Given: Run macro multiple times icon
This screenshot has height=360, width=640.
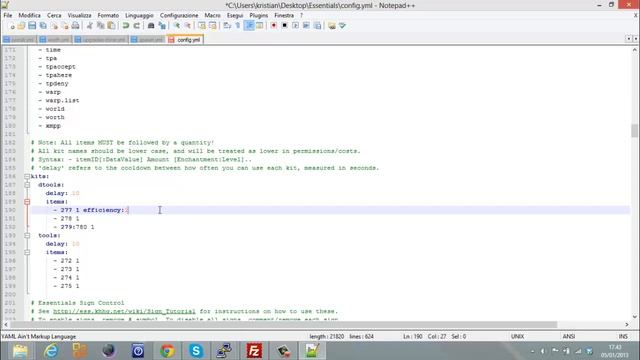Looking at the screenshot, I should pyautogui.click(x=306, y=26).
